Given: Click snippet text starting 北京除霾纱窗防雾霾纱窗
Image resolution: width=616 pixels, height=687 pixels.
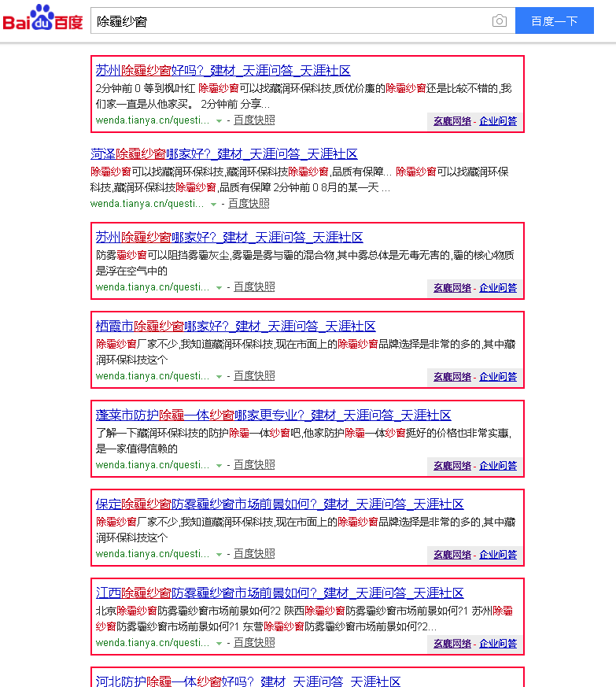Looking at the screenshot, I should click(x=304, y=619).
